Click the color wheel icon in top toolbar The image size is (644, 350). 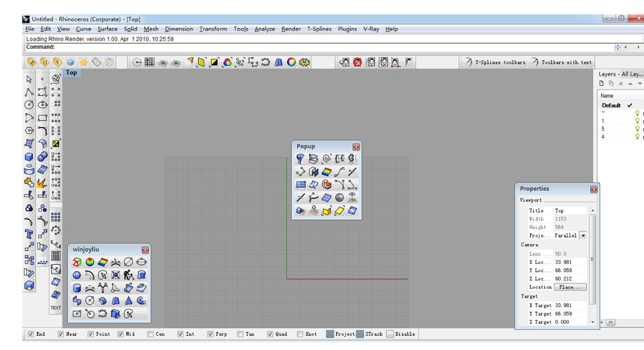pos(292,62)
